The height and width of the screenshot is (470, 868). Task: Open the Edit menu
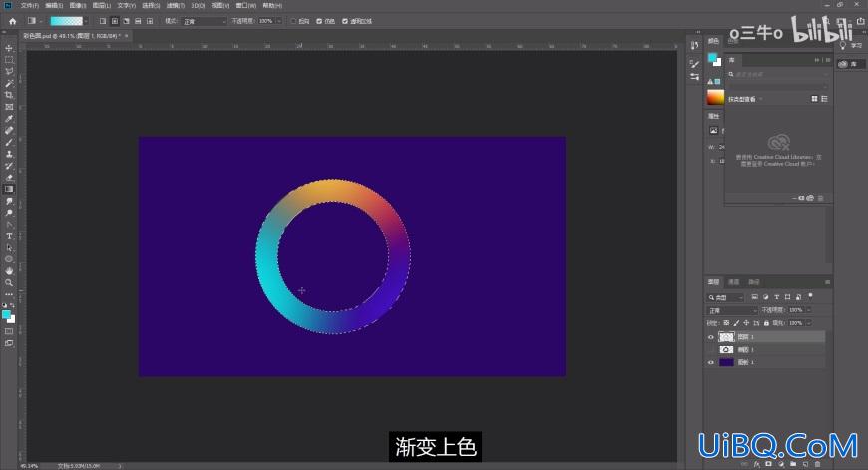click(54, 6)
